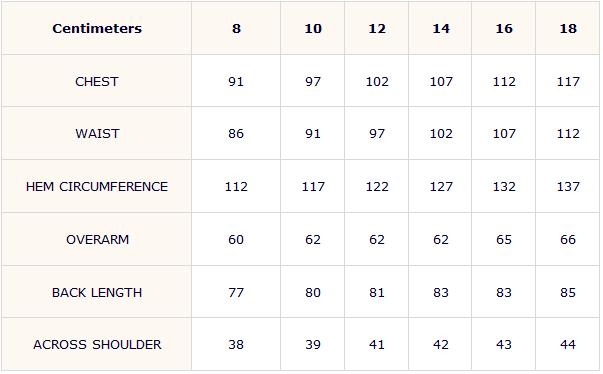Viewport: 603px width, 374px height.
Task: Select waist value 86 for size 8
Action: coord(236,134)
